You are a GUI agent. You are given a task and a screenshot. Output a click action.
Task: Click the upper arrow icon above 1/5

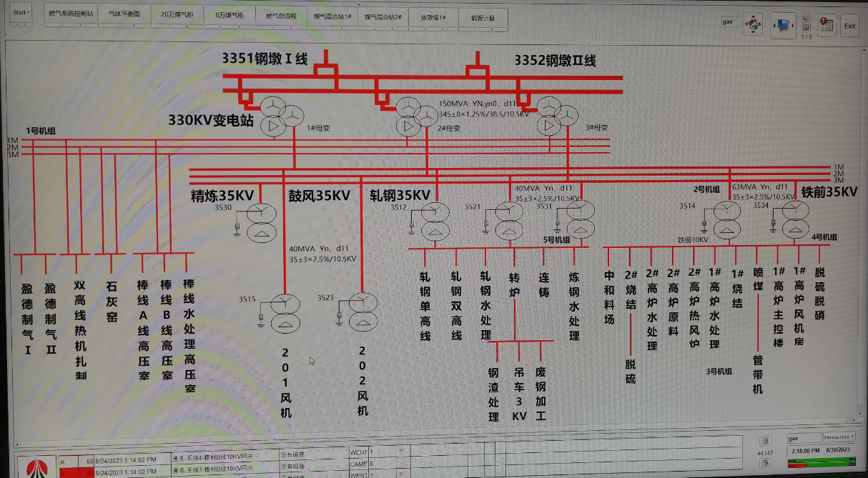[807, 19]
